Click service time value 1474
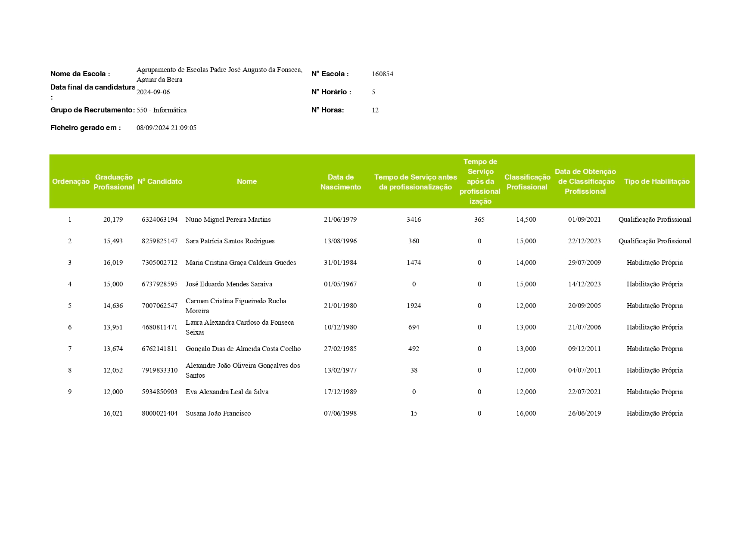This screenshot has height=534, width=756. pos(414,263)
